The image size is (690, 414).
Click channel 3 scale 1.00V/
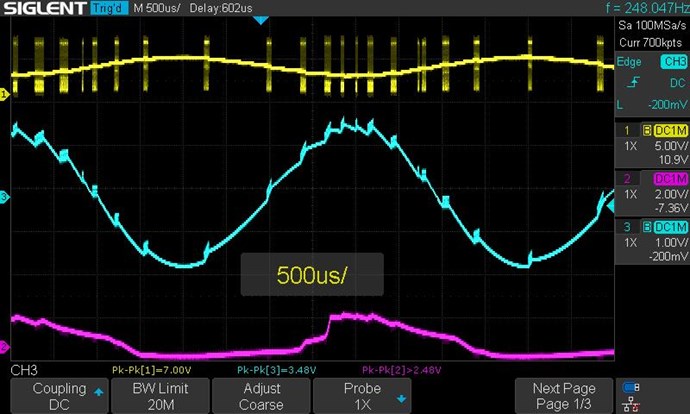671,243
